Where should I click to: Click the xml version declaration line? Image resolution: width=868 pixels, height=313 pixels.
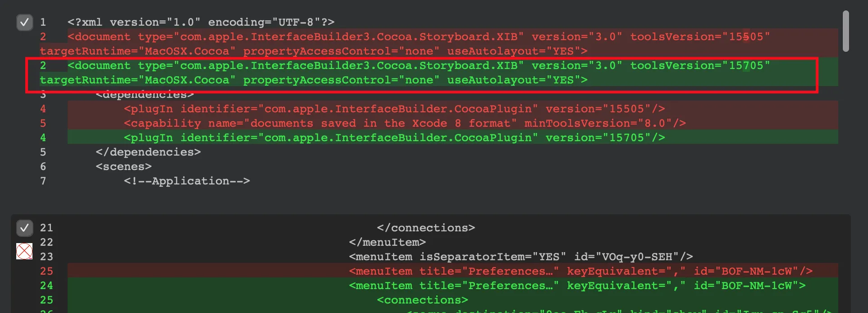click(x=201, y=22)
